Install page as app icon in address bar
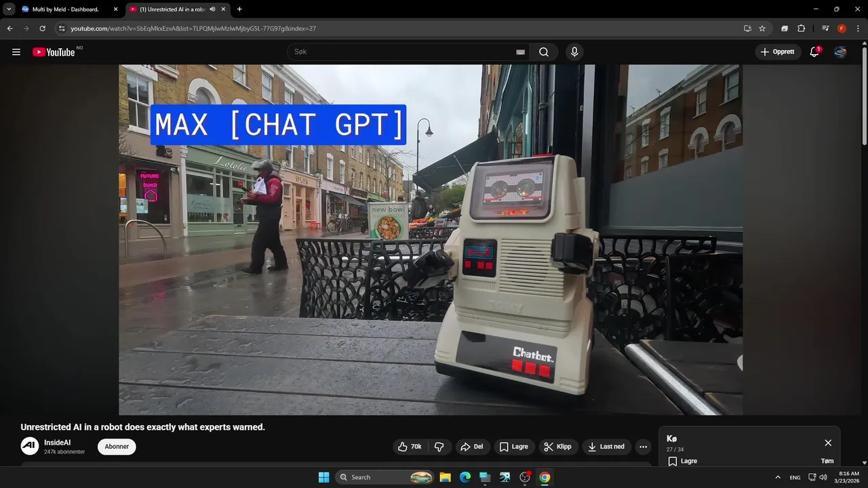Image resolution: width=868 pixels, height=488 pixels. tap(747, 28)
